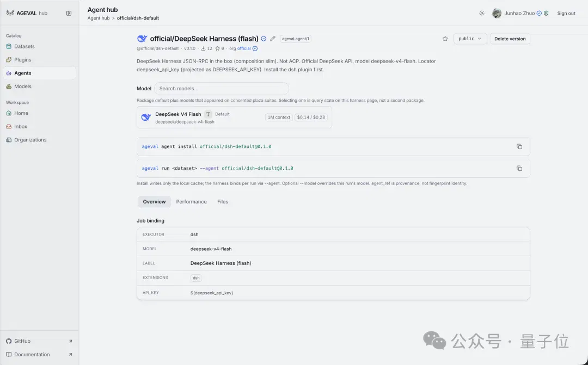Screen dimensions: 588x365
Task: Click the AGEVAL hub logo
Action: (27, 13)
